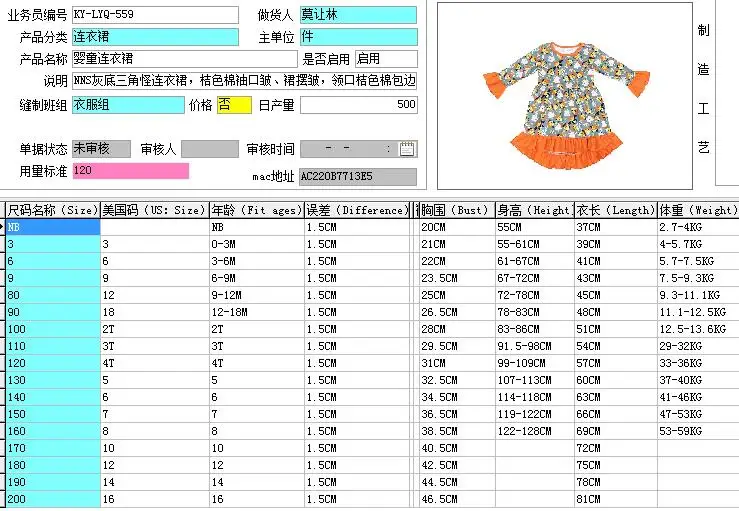Select the size cell 120

pyautogui.click(x=53, y=363)
